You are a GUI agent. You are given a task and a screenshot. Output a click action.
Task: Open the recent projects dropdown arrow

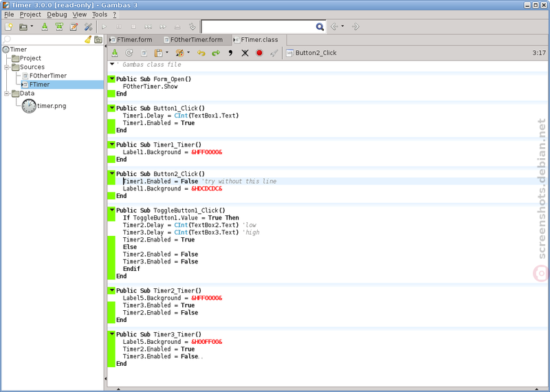[32, 26]
